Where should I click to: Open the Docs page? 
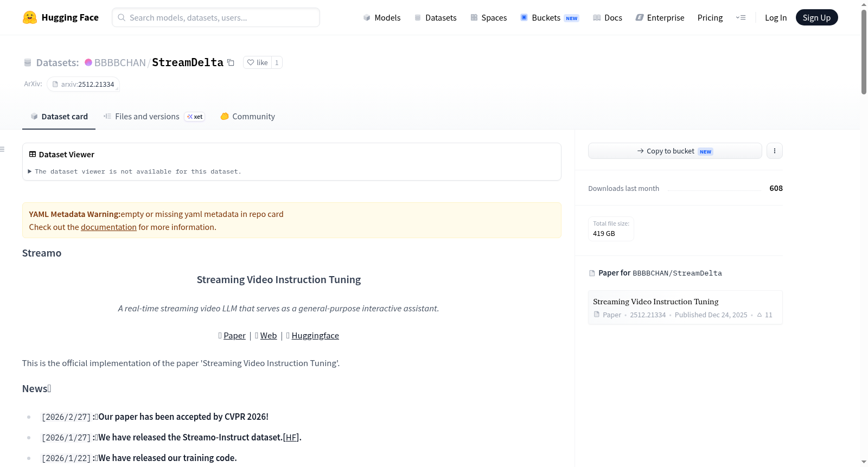click(x=608, y=17)
